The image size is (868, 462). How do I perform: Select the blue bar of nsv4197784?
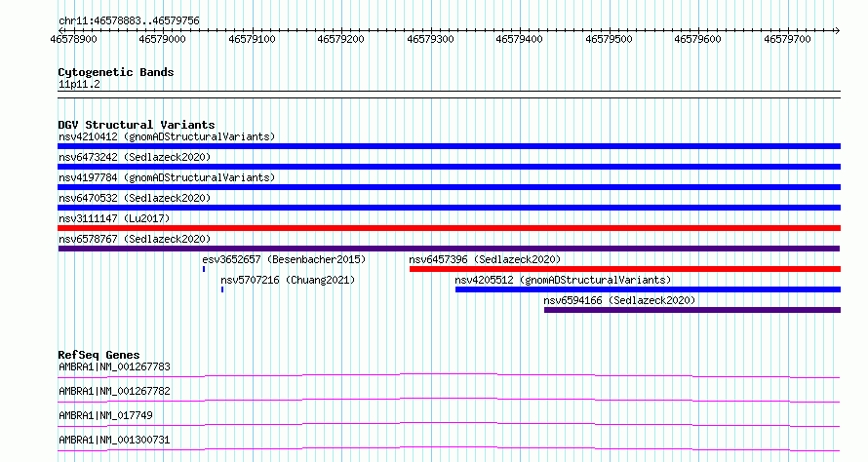coord(449,187)
